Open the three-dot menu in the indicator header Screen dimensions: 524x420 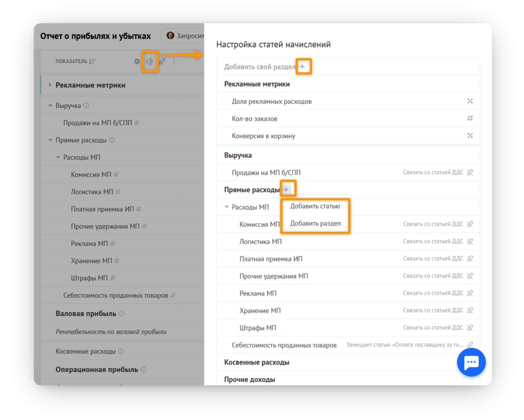(x=174, y=61)
